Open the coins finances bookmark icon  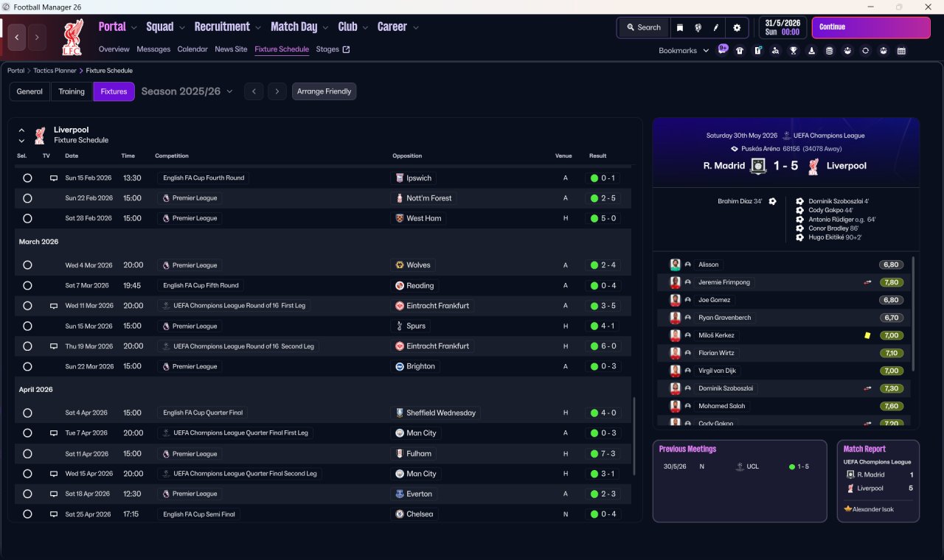[830, 51]
